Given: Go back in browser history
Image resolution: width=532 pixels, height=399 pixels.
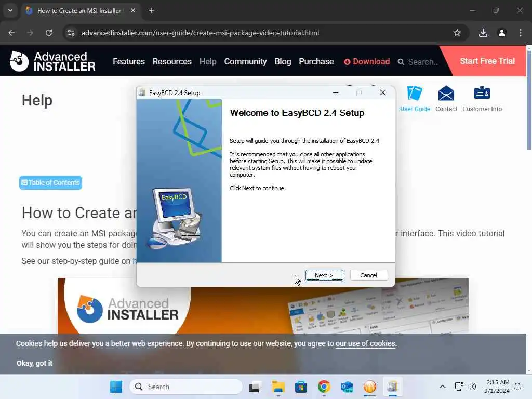Looking at the screenshot, I should (11, 33).
